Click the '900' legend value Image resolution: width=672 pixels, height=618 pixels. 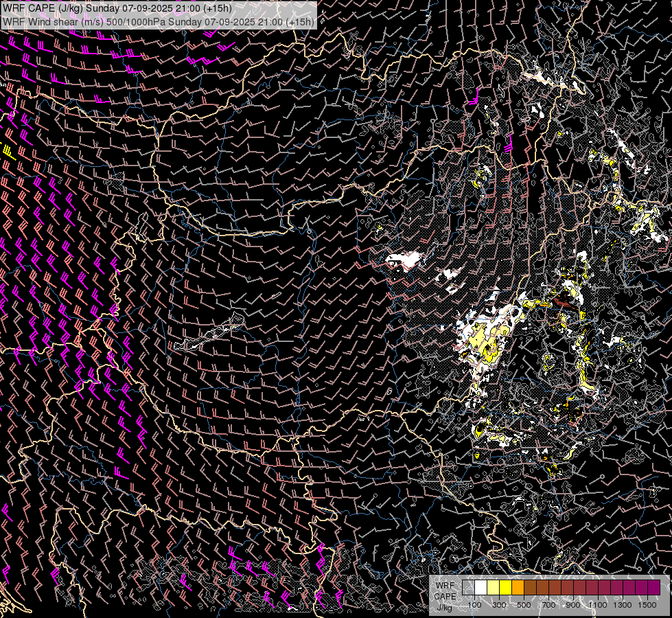click(573, 605)
